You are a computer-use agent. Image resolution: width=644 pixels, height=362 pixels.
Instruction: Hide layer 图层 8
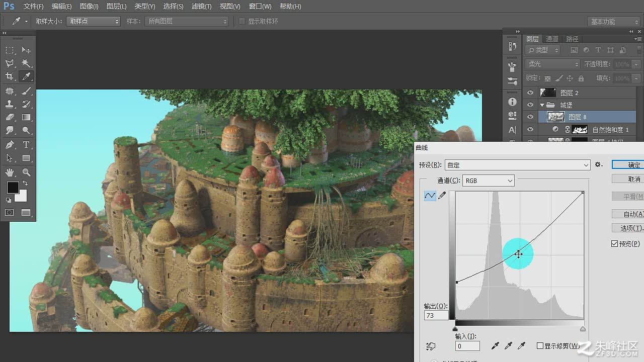(x=530, y=117)
